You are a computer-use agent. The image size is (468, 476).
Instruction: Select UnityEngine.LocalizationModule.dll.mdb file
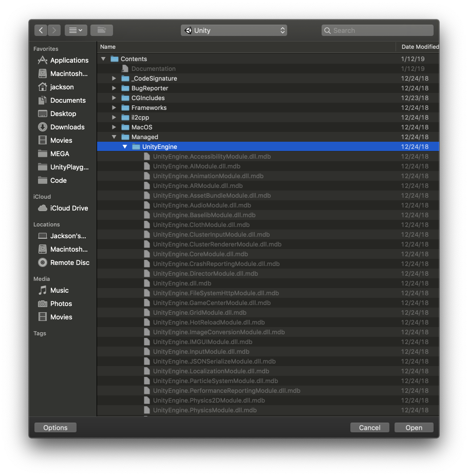click(x=268, y=371)
